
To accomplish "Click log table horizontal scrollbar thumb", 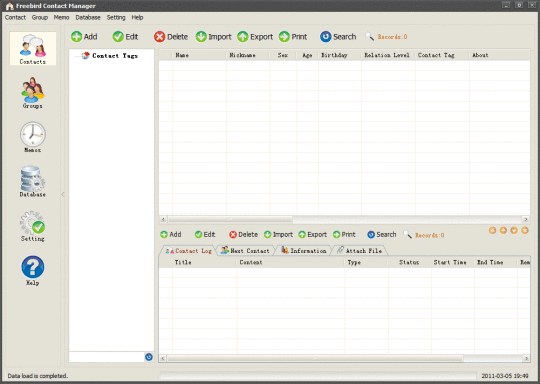I will 315,359.
